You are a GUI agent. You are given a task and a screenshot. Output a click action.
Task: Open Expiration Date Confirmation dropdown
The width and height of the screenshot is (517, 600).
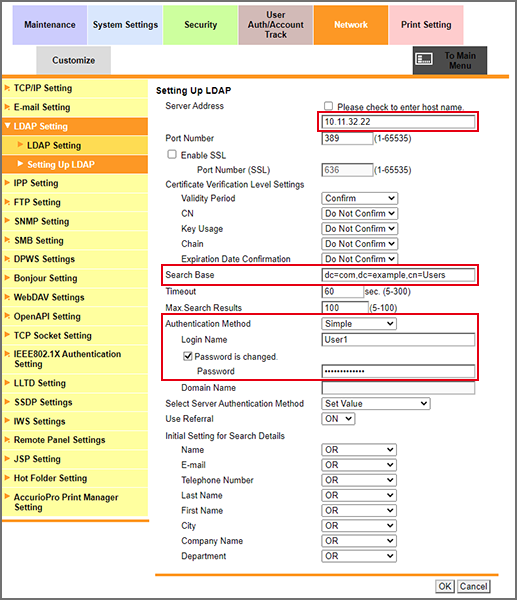coord(360,259)
